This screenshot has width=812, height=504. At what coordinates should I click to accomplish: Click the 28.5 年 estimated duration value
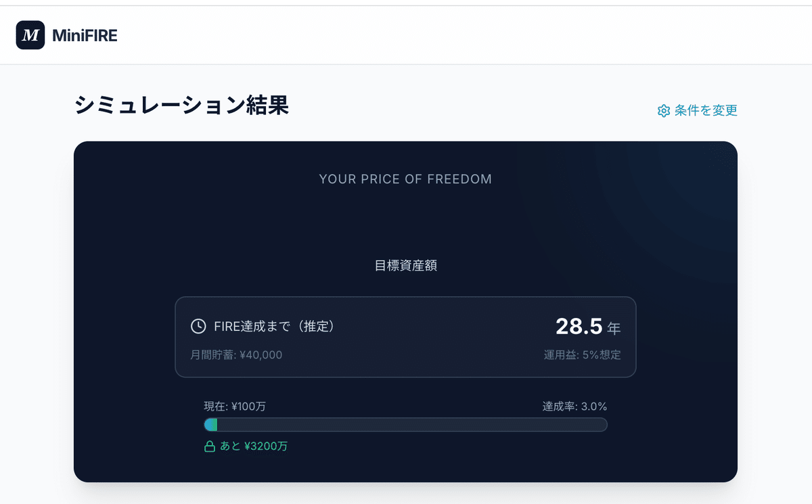tap(588, 325)
